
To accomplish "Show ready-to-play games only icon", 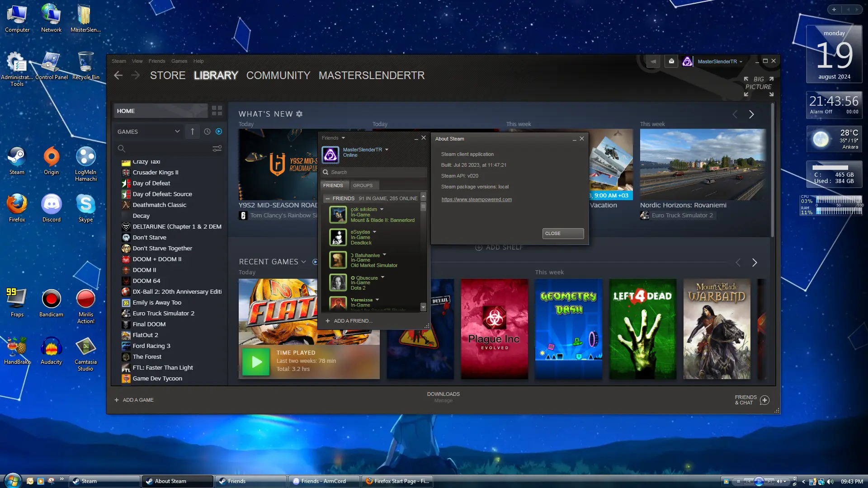I will pyautogui.click(x=219, y=131).
